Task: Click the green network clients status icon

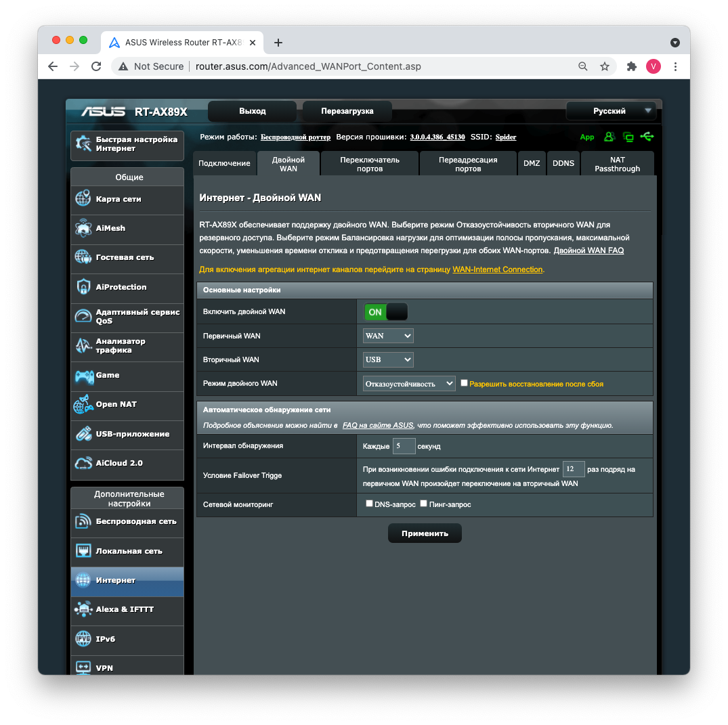Action: pos(628,137)
